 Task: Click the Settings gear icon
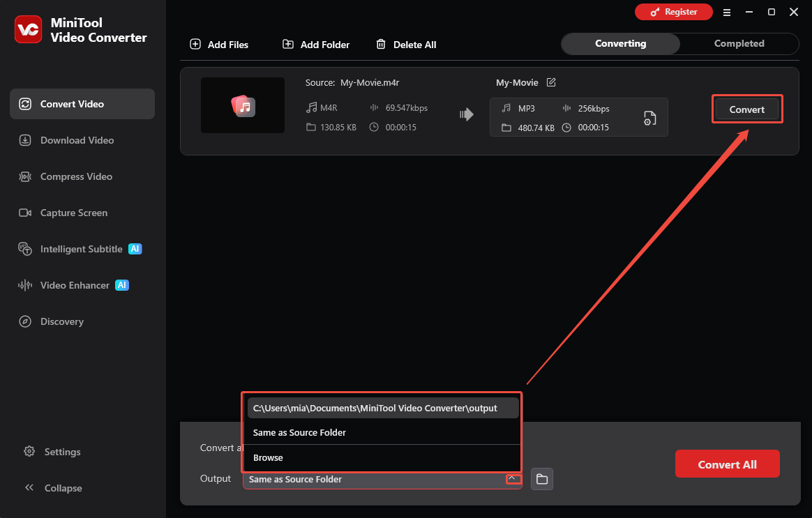(29, 451)
